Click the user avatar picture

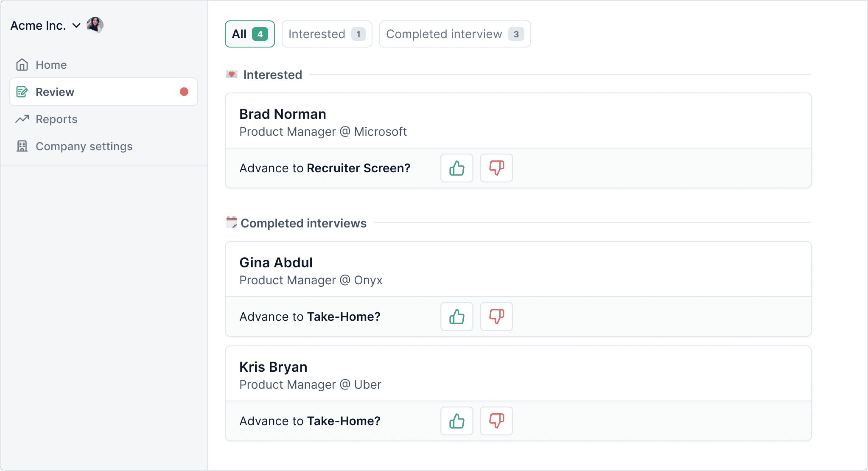[x=95, y=25]
